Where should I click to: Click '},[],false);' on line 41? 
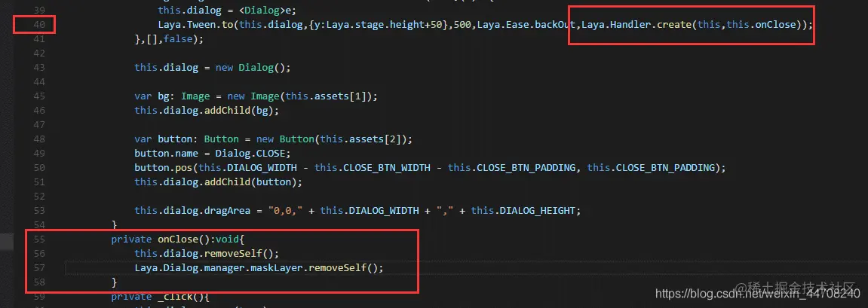[x=169, y=39]
